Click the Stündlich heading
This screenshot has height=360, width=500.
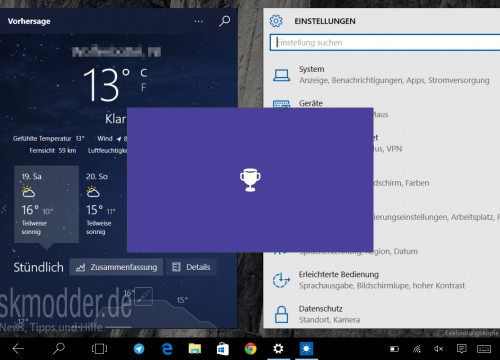(x=38, y=267)
